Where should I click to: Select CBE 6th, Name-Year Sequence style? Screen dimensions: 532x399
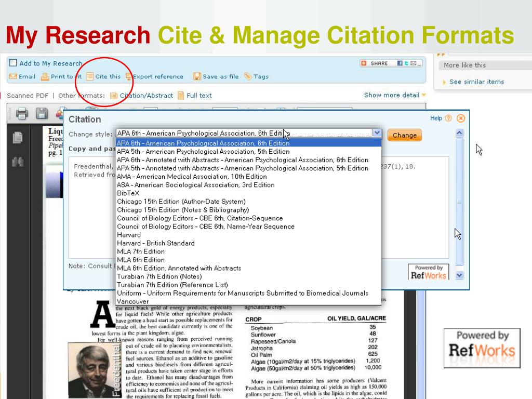tap(249, 227)
